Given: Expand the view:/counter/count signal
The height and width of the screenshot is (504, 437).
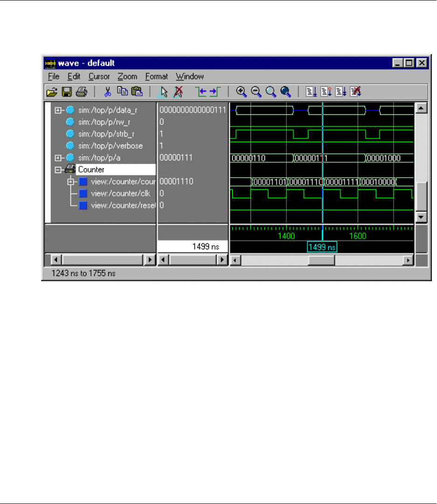Looking at the screenshot, I should click(71, 182).
